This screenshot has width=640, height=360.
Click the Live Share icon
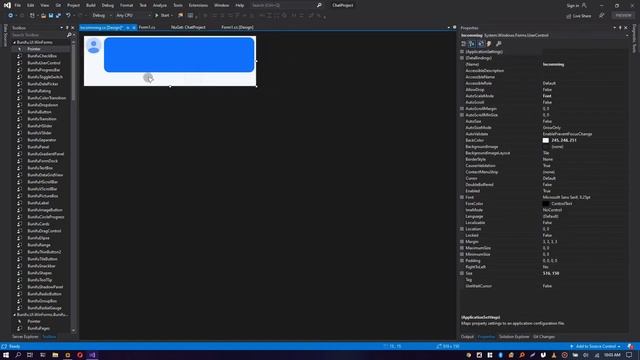[x=569, y=16]
